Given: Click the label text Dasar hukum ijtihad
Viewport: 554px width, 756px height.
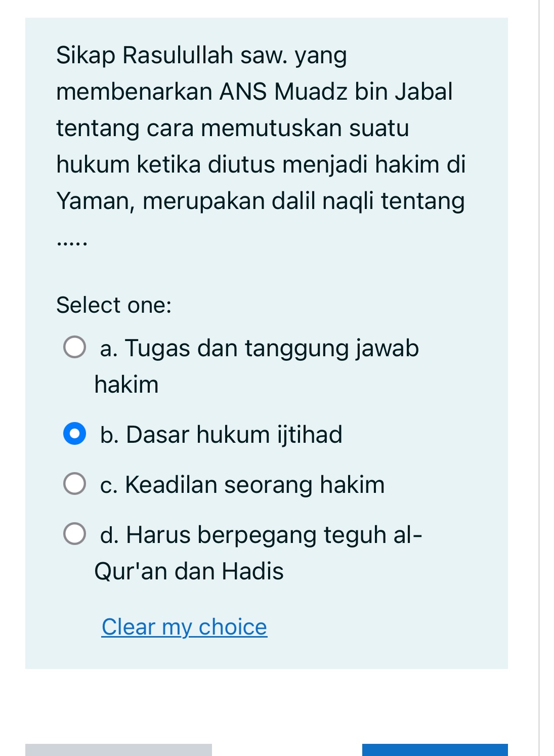Looking at the screenshot, I should [220, 434].
